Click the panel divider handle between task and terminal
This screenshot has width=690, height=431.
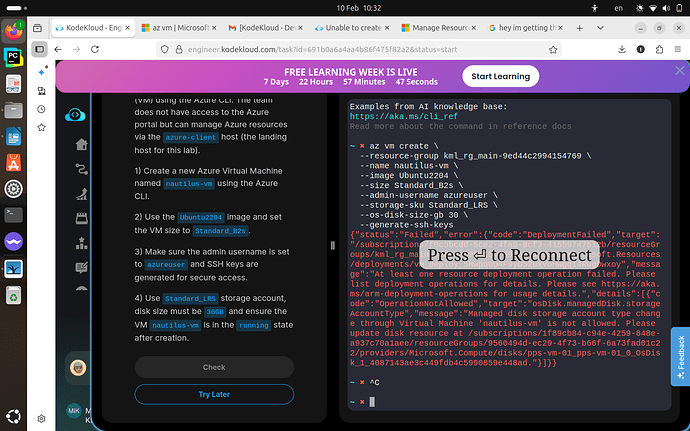click(333, 245)
